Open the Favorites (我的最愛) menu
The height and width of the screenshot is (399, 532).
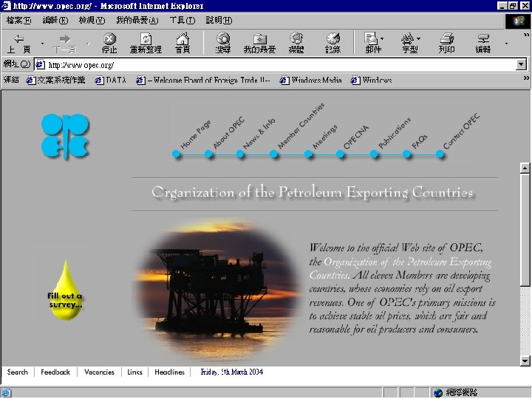pos(137,21)
